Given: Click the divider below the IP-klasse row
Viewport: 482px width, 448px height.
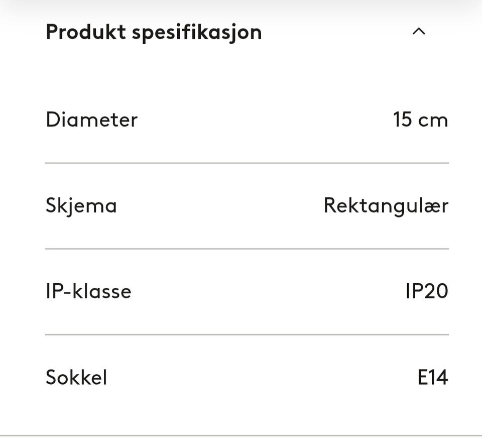Looking at the screenshot, I should click(x=247, y=334).
